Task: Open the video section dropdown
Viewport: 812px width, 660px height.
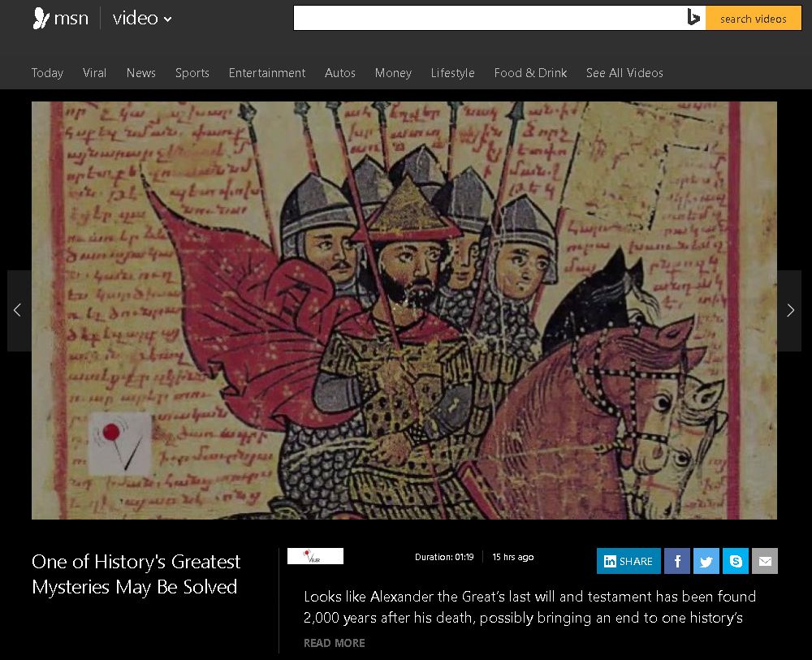Action: [x=142, y=19]
